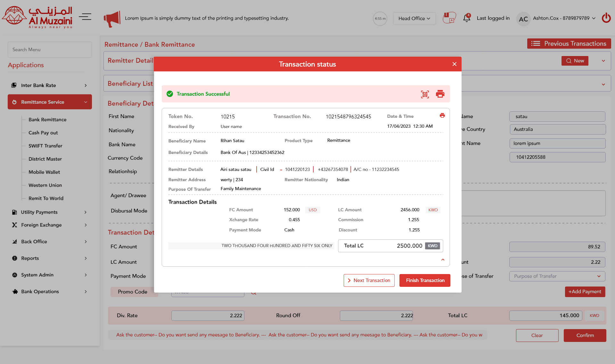Viewport: 615px width, 364px height.
Task: Open Cash Pay out menu item
Action: (x=43, y=133)
